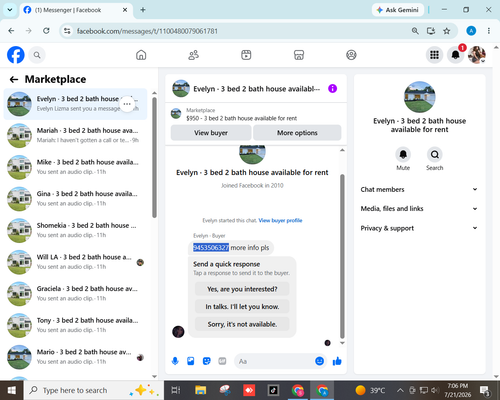Click $950 Marketplace listing title text

coord(241,118)
